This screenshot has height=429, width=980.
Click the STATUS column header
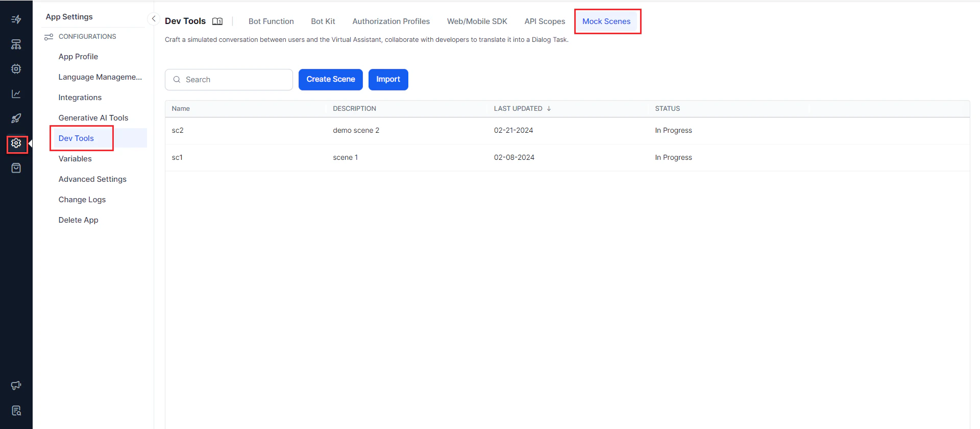click(x=667, y=109)
